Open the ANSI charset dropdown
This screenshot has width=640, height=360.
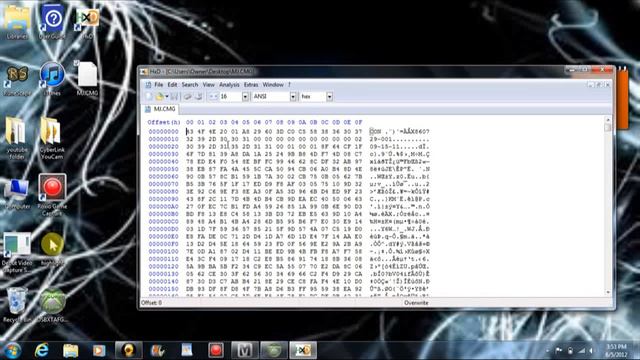pos(293,97)
